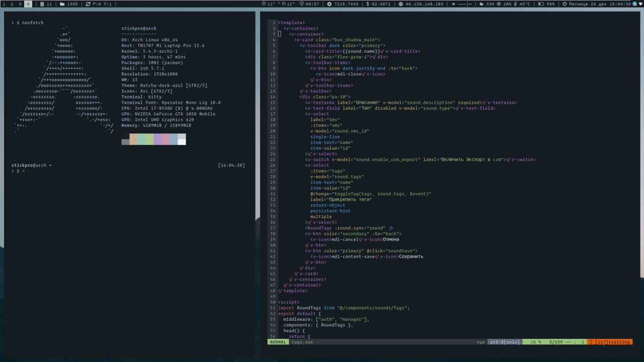Click the word Отмена on line 39
The height and width of the screenshot is (362, 644).
tap(391, 240)
